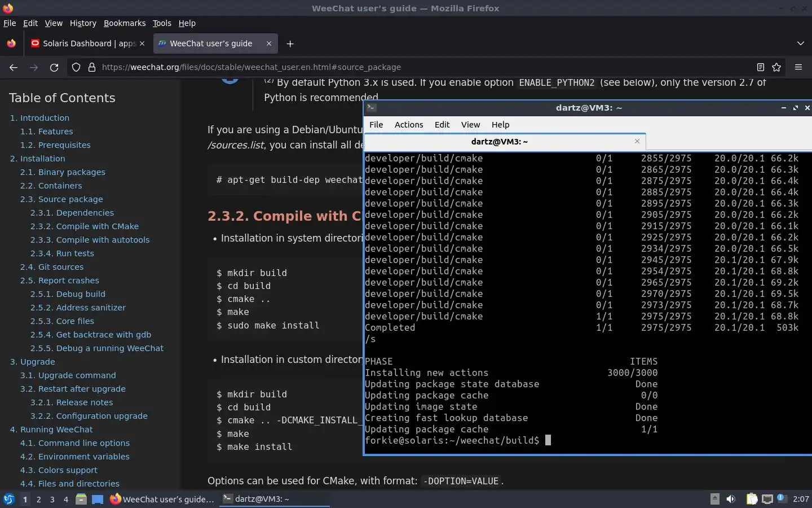Open terminal Help menu
Screen dimensions: 812x508
click(x=500, y=125)
